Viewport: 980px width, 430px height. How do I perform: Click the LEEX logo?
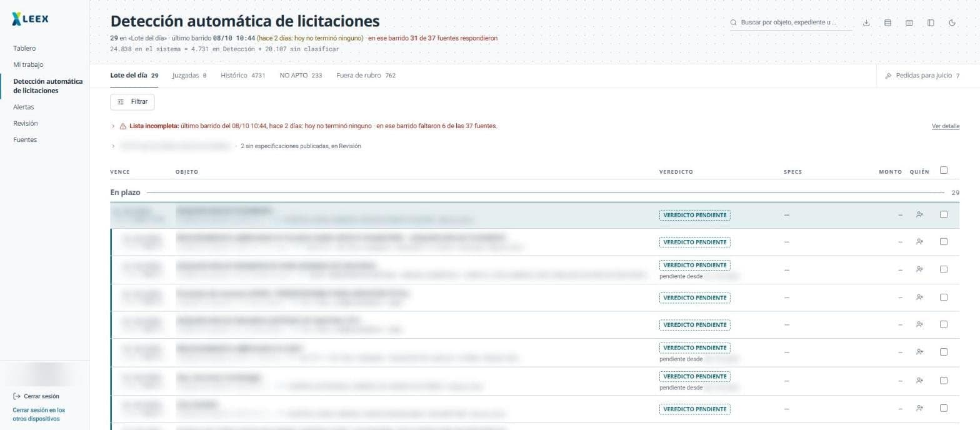pyautogui.click(x=30, y=20)
